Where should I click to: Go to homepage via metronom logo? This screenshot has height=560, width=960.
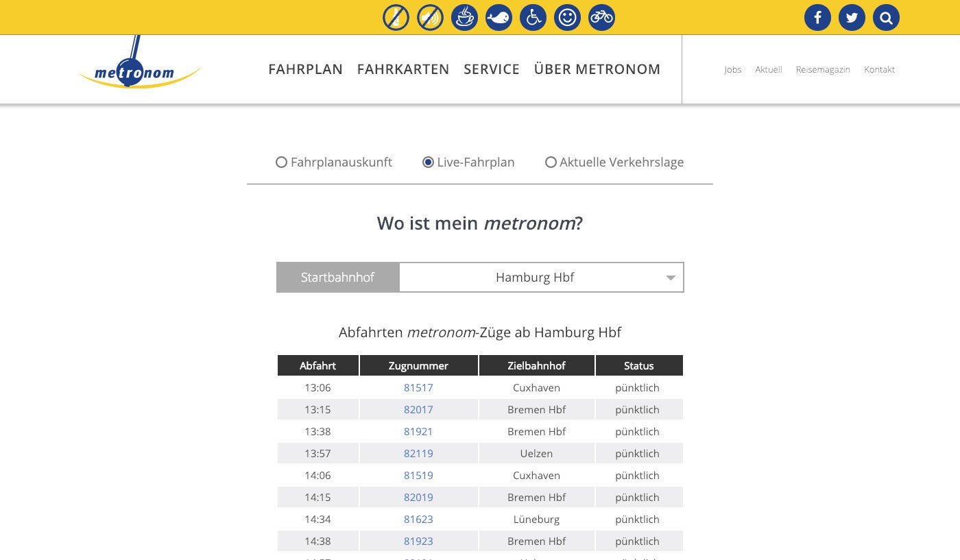[139, 63]
